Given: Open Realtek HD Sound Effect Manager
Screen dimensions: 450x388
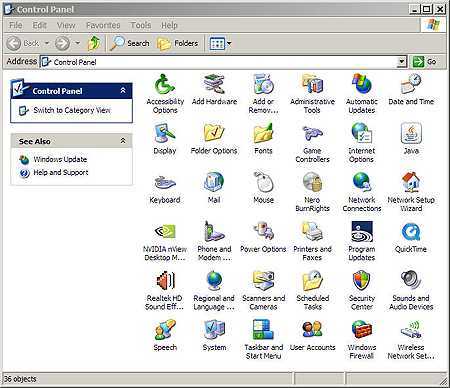Looking at the screenshot, I should [165, 290].
